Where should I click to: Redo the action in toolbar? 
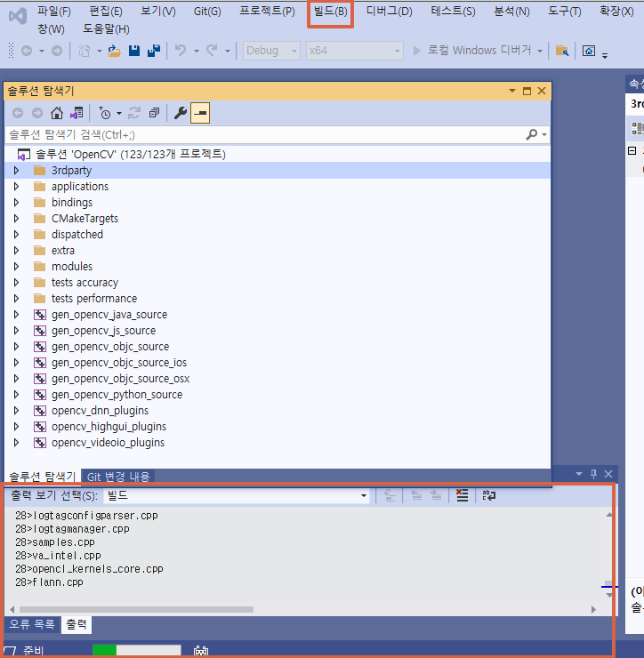(x=212, y=51)
